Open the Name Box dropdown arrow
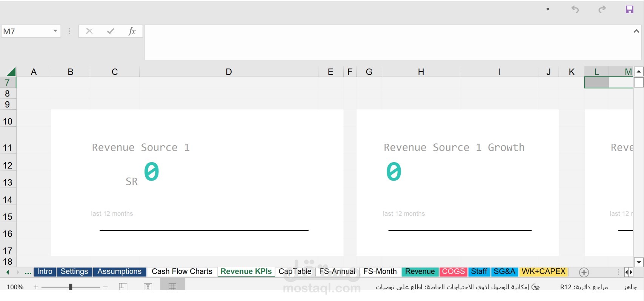 click(x=55, y=31)
